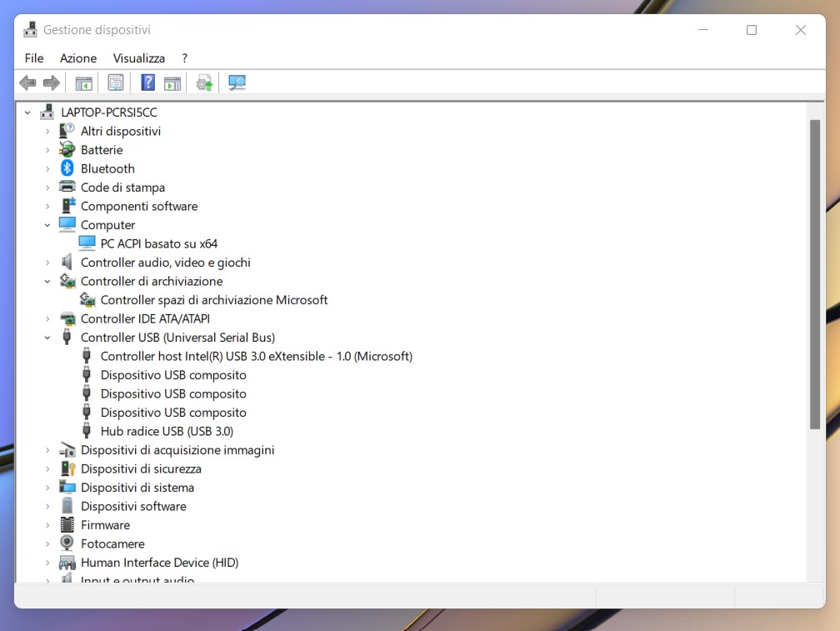The width and height of the screenshot is (840, 631).
Task: Open the Properties toolbar icon
Action: pos(116,83)
